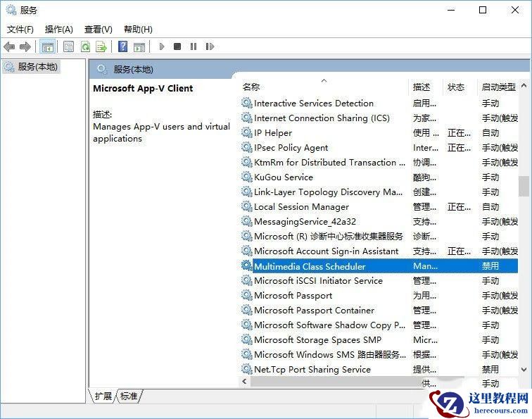
Task: Sort by the 描述 column header
Action: 422,87
